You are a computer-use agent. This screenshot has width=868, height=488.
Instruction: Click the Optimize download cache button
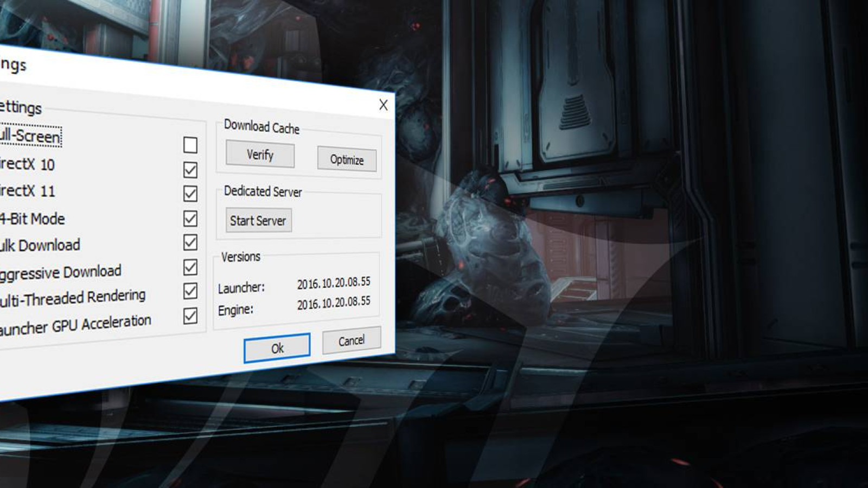(347, 159)
